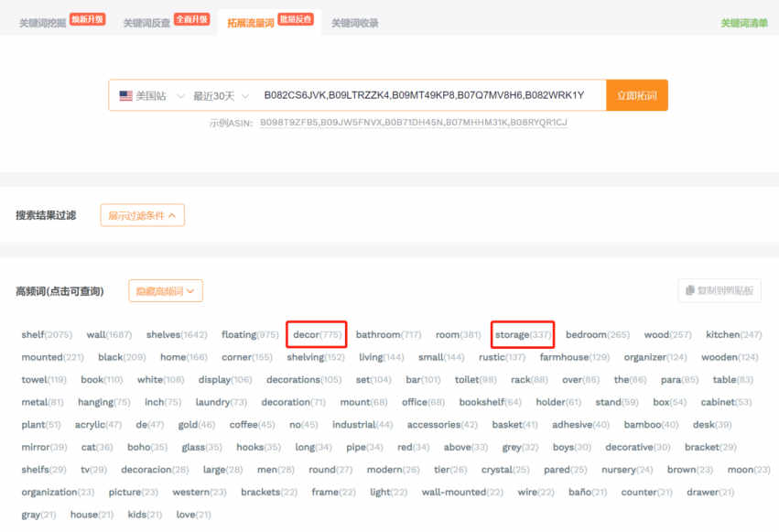Click high-frequency word bathroom(717)
The height and width of the screenshot is (532, 779).
click(388, 334)
